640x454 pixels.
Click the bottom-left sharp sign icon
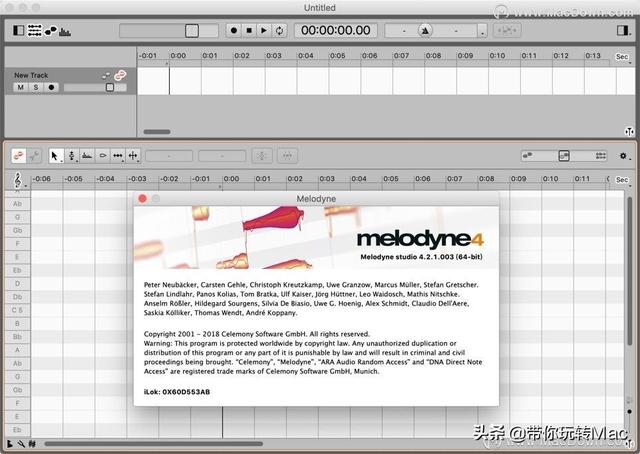pos(32,444)
